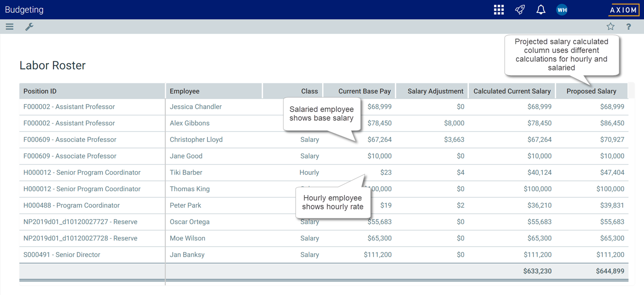Click the WH user avatar
The width and height of the screenshot is (644, 295).
pos(562,9)
